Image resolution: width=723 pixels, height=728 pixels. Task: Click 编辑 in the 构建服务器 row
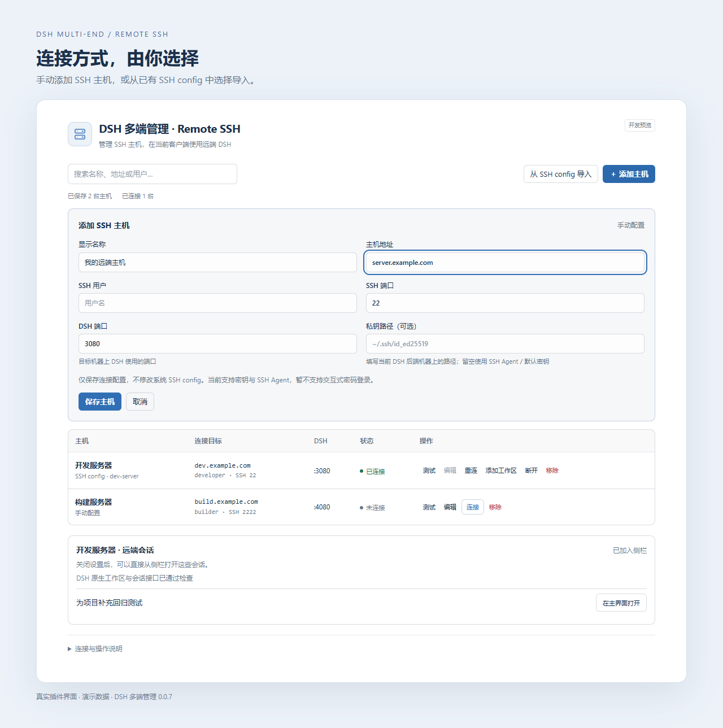point(450,507)
